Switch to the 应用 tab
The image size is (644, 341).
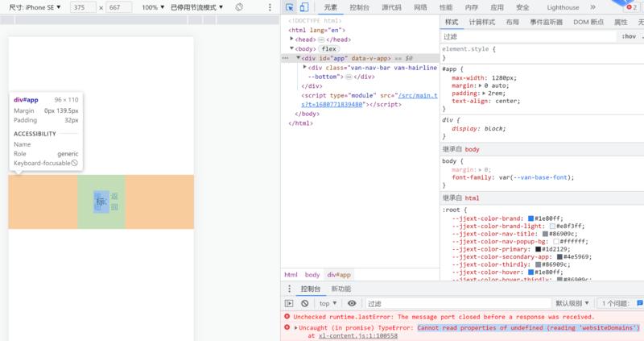[x=497, y=7]
